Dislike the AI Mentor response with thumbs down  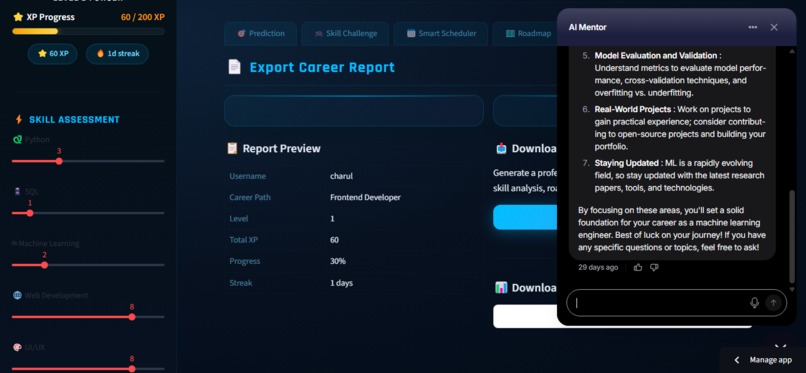(654, 267)
